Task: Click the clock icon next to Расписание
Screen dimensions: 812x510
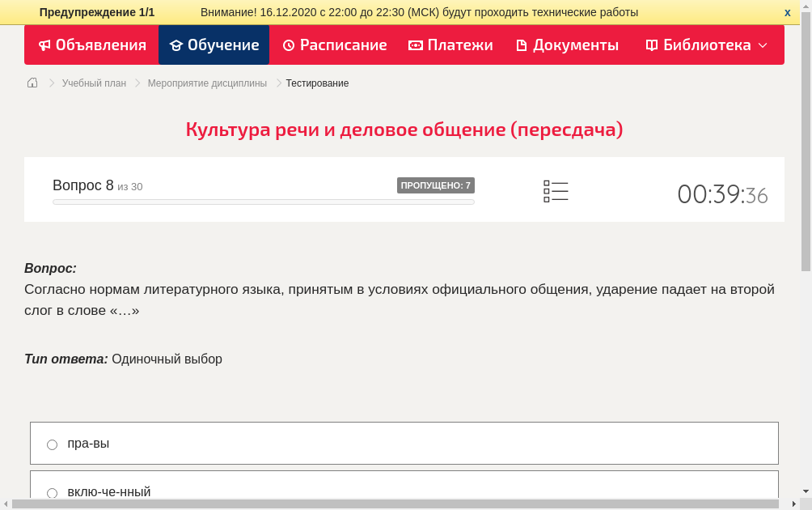Action: click(287, 45)
